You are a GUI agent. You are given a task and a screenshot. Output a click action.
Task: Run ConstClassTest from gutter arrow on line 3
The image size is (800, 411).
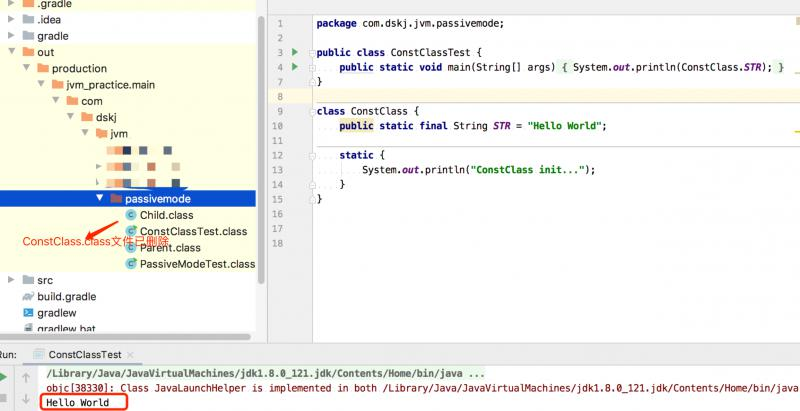(295, 52)
